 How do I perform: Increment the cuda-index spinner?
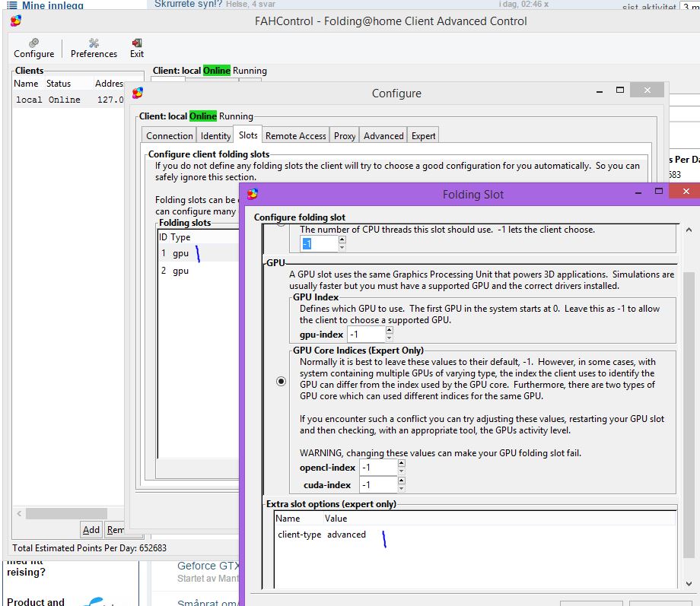(x=401, y=481)
